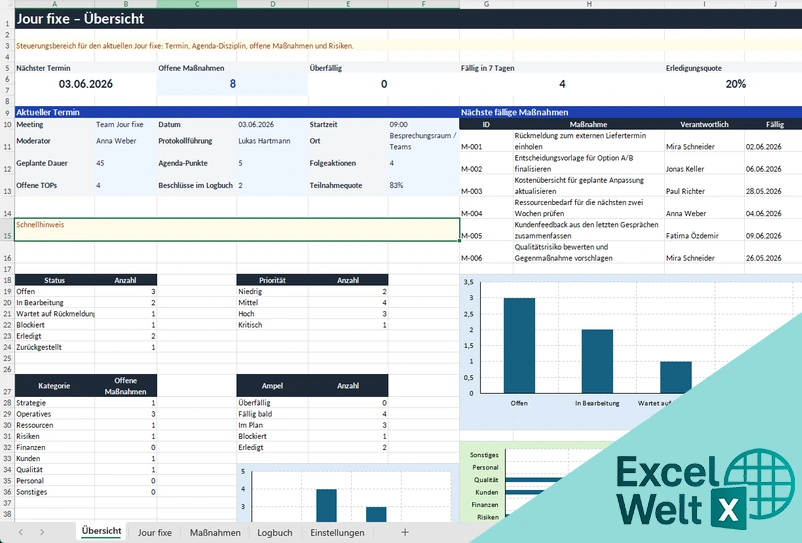802x543 pixels.
Task: Select the ID cell M-001
Action: tap(486, 141)
